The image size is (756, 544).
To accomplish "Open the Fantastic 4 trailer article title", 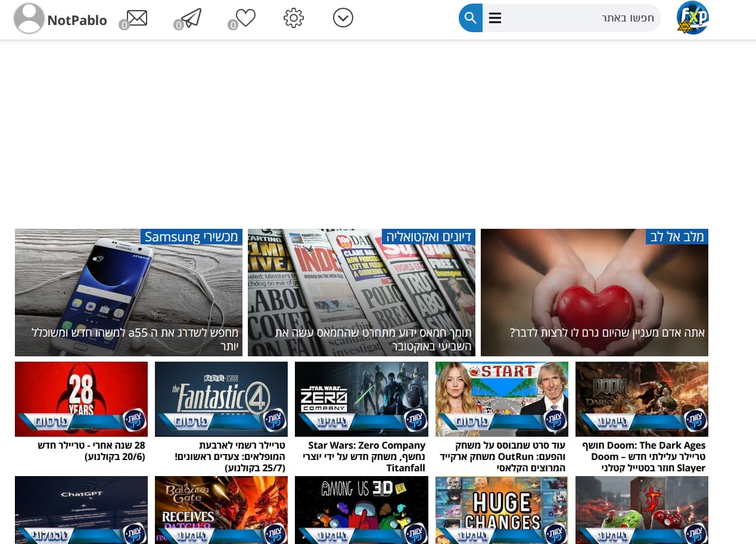I will pos(230,456).
